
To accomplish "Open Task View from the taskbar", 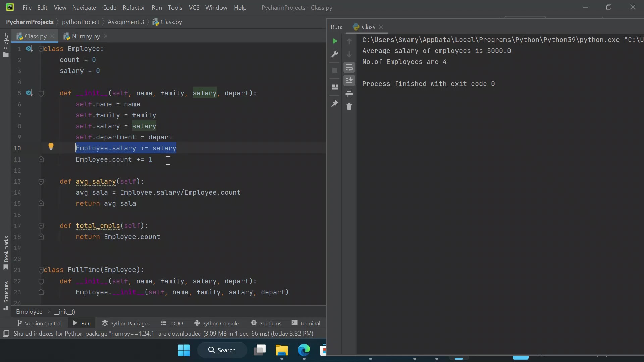I will click(x=260, y=350).
